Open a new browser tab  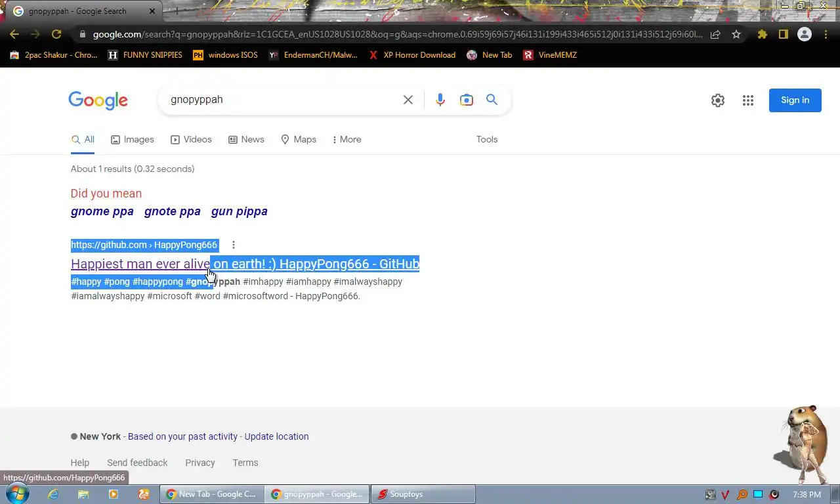[x=176, y=11]
